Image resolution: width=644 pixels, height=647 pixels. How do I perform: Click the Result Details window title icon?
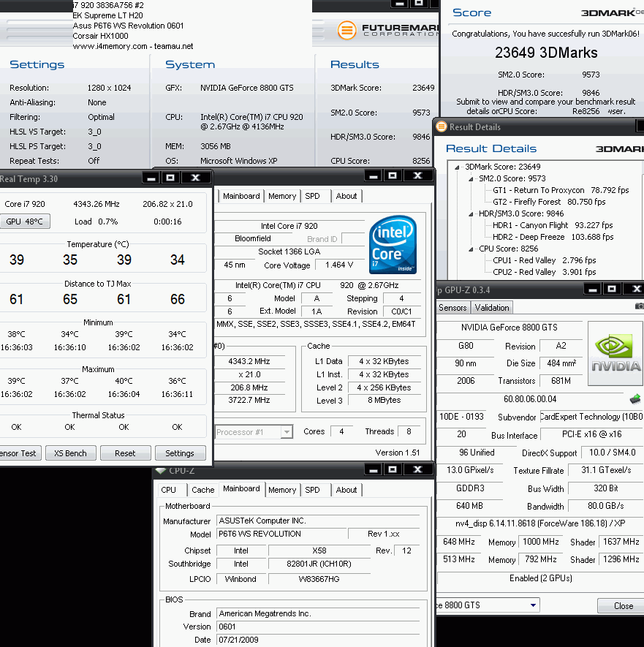pos(442,126)
